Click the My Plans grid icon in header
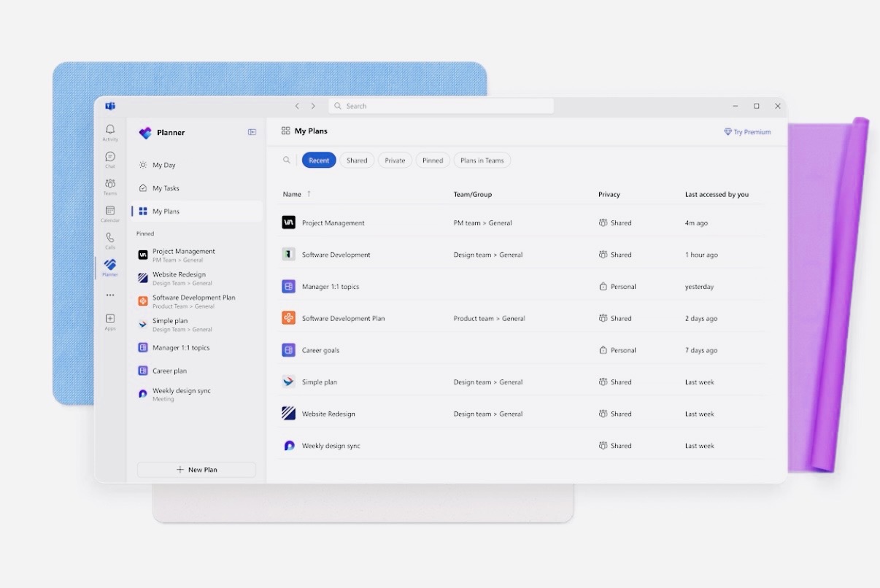 [285, 131]
